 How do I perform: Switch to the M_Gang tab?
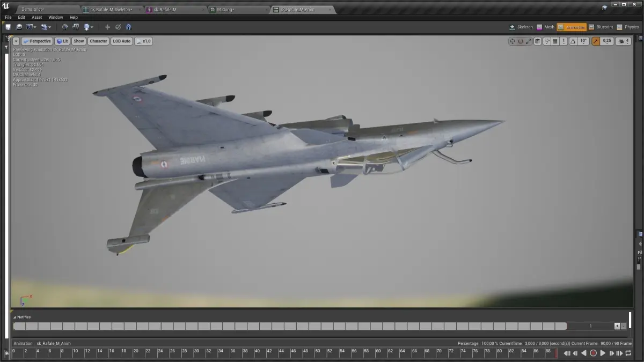click(x=238, y=10)
